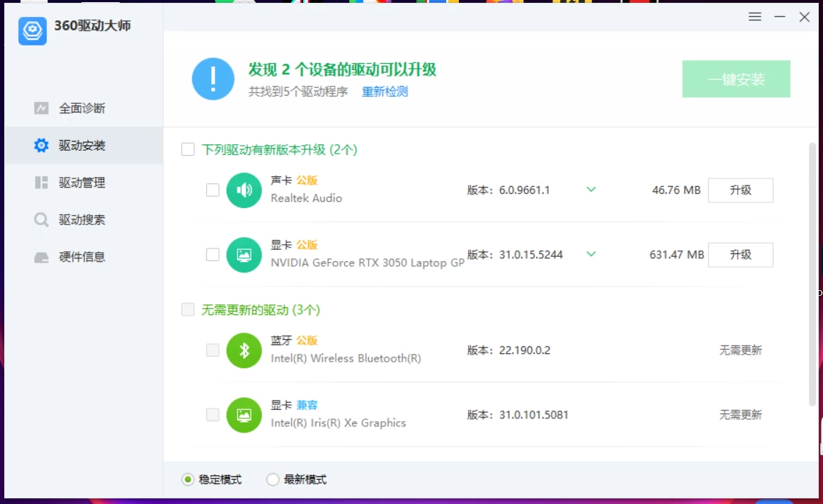Click the 兼容 tag on Intel 显卡
Image resolution: width=823 pixels, height=504 pixels.
[307, 405]
